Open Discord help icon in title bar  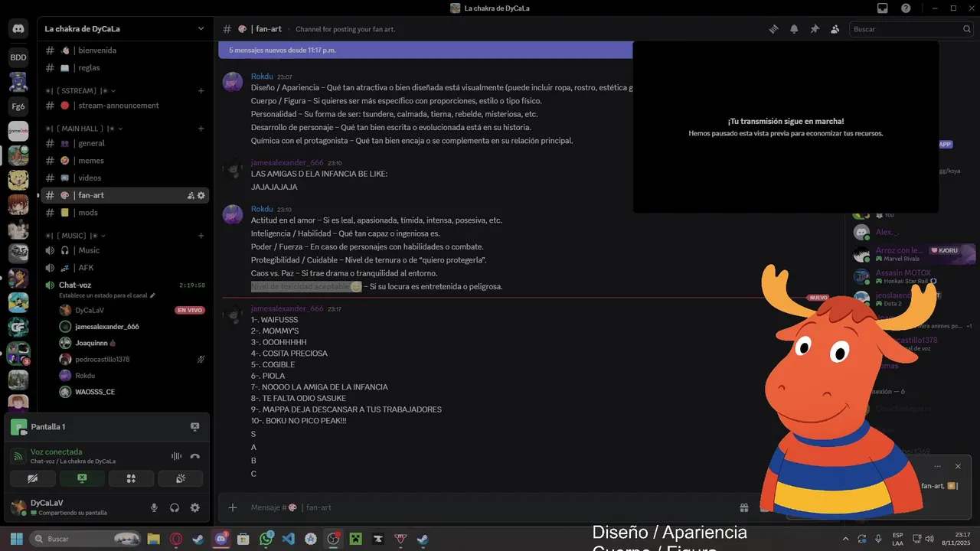pyautogui.click(x=906, y=8)
